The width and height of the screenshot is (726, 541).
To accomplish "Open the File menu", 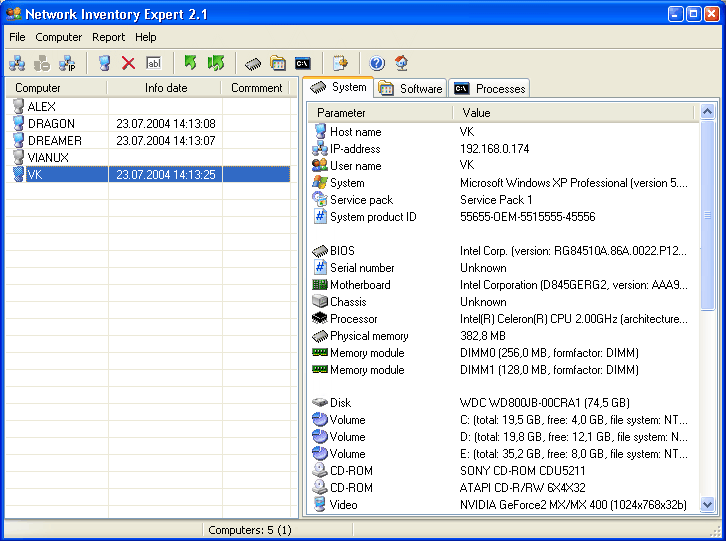I will coord(18,37).
